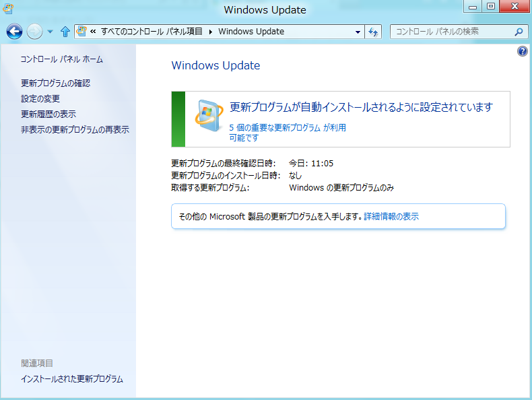Viewport: 532px width, 400px height.
Task: Refresh the page with refresh icon
Action: point(373,32)
